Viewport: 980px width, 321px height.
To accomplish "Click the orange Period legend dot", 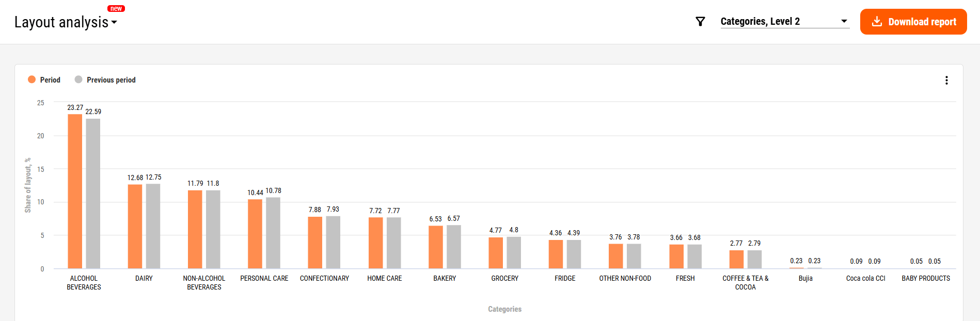I will 32,79.
